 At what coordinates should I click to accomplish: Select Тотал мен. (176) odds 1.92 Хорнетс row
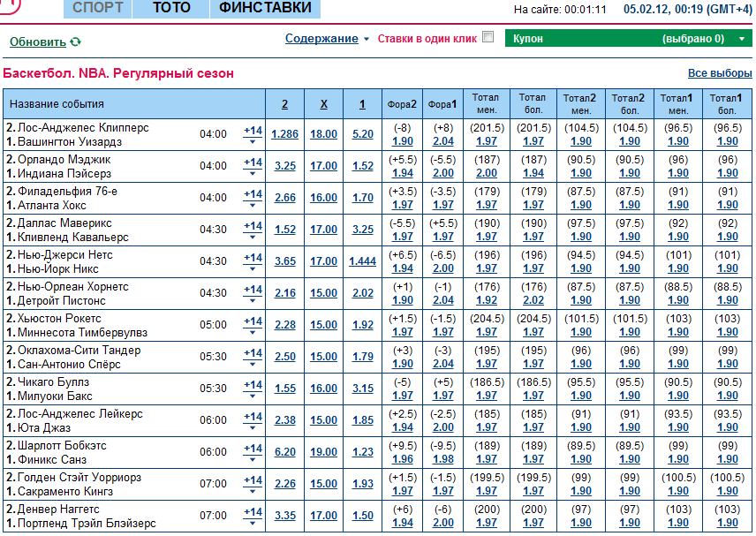pyautogui.click(x=487, y=300)
